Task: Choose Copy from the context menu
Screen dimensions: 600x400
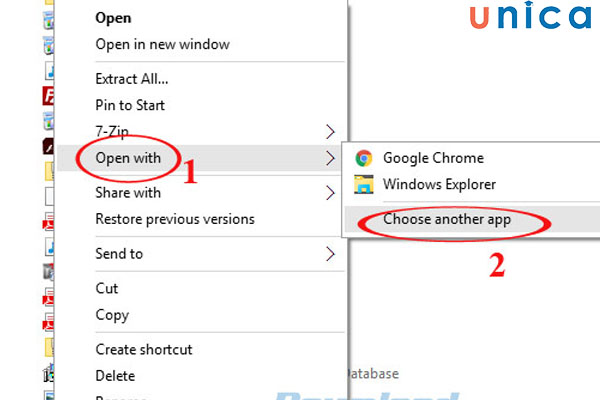Action: [113, 314]
